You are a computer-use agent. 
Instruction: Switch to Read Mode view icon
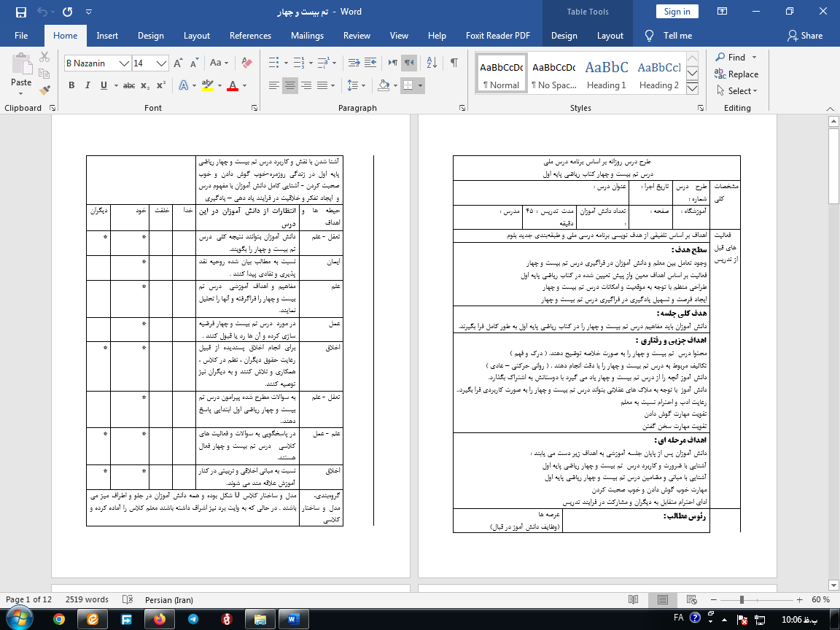(x=634, y=599)
